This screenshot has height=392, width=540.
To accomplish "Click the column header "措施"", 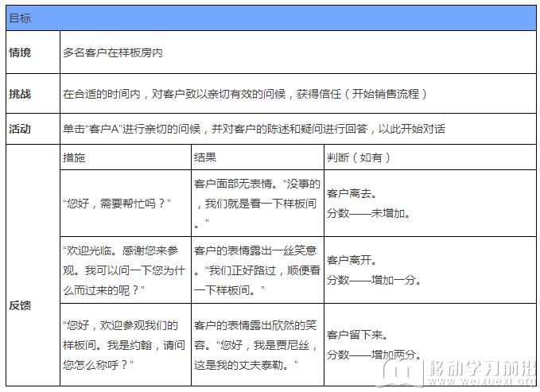I will click(x=74, y=157).
